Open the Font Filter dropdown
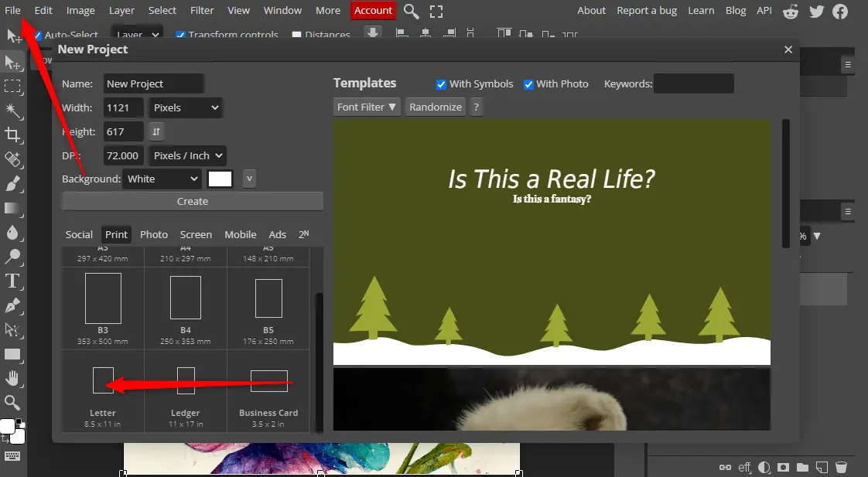Screen dimensions: 868x477 click(366, 106)
